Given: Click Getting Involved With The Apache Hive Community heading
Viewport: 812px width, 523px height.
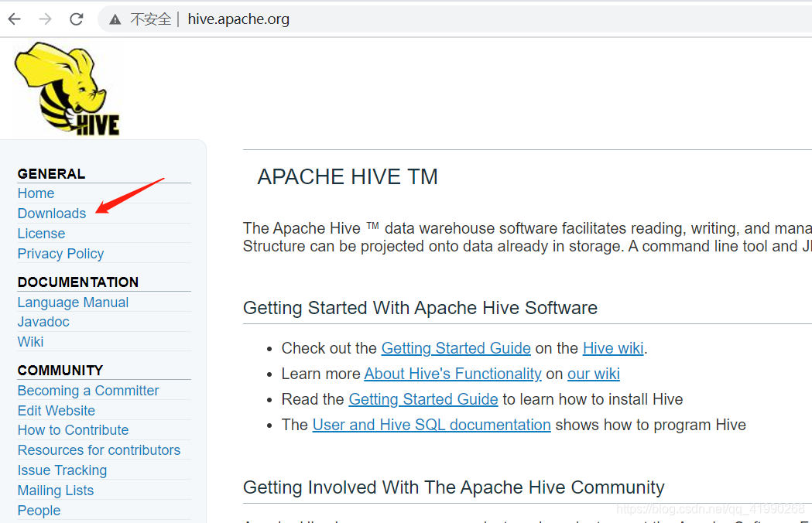Looking at the screenshot, I should 454,487.
